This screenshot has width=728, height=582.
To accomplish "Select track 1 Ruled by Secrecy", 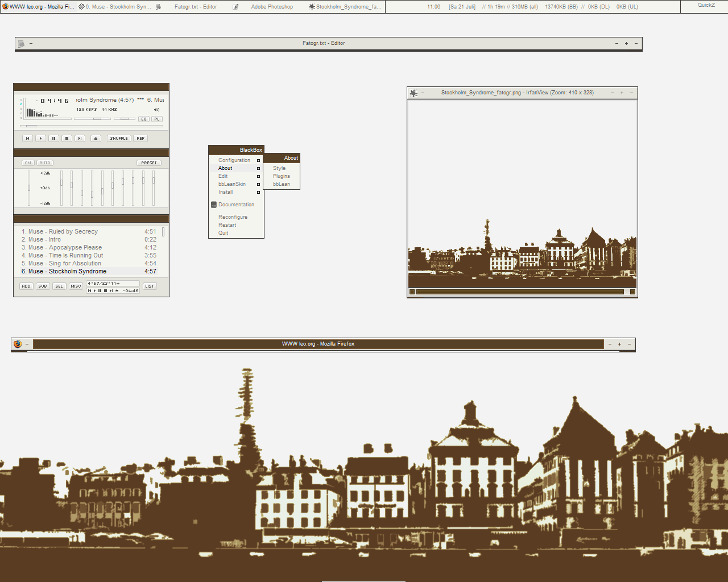I will pyautogui.click(x=89, y=231).
